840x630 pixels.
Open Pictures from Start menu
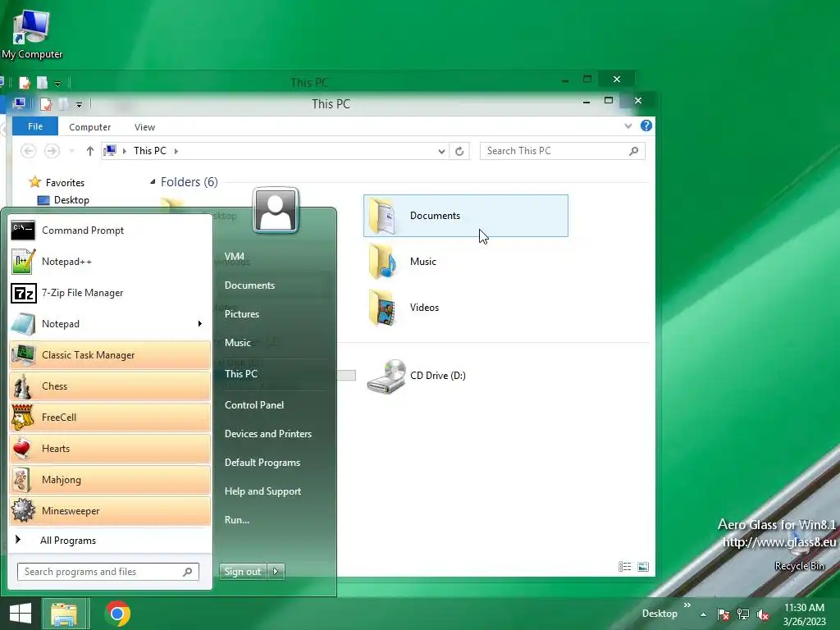coord(273,314)
